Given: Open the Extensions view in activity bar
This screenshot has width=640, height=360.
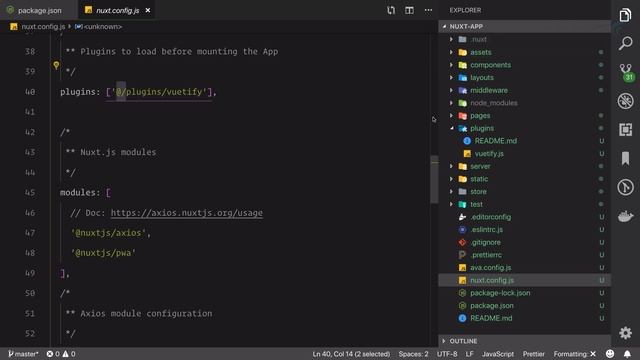Looking at the screenshot, I should point(625,130).
